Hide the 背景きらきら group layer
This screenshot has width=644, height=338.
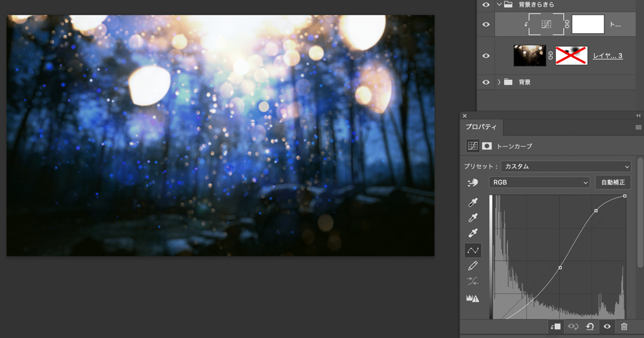486,4
